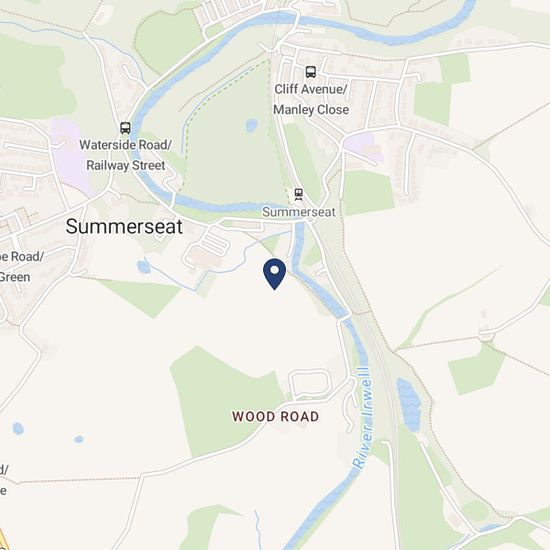Select the long reservoir east of railway
Image resolution: width=550 pixels, height=550 pixels.
point(409,405)
